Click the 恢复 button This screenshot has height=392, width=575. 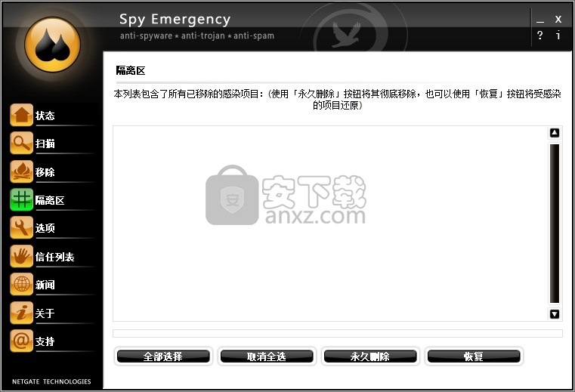coord(474,356)
